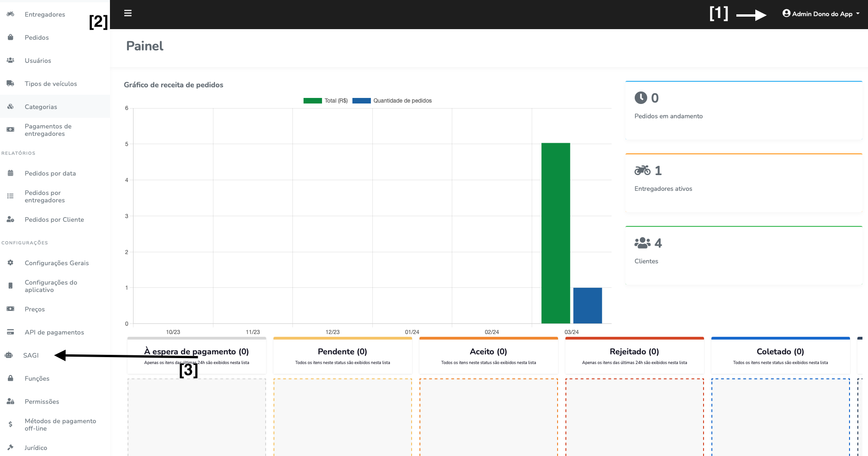Open API de pagamentos settings
The width and height of the screenshot is (868, 456).
54,332
